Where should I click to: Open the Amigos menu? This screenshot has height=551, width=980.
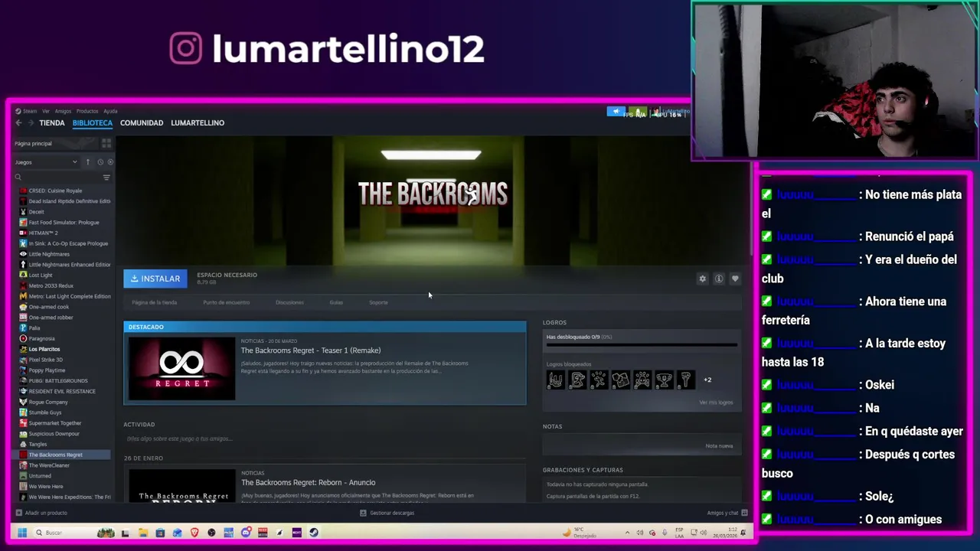point(63,111)
